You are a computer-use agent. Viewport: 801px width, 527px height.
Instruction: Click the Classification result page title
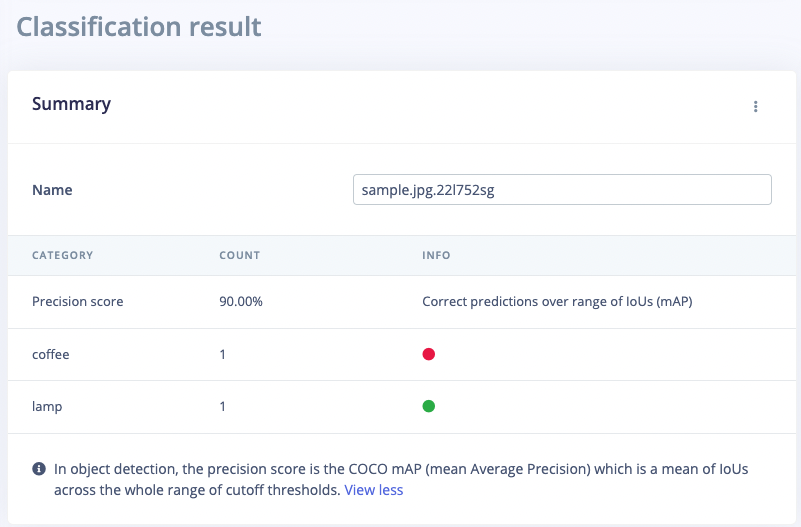139,26
